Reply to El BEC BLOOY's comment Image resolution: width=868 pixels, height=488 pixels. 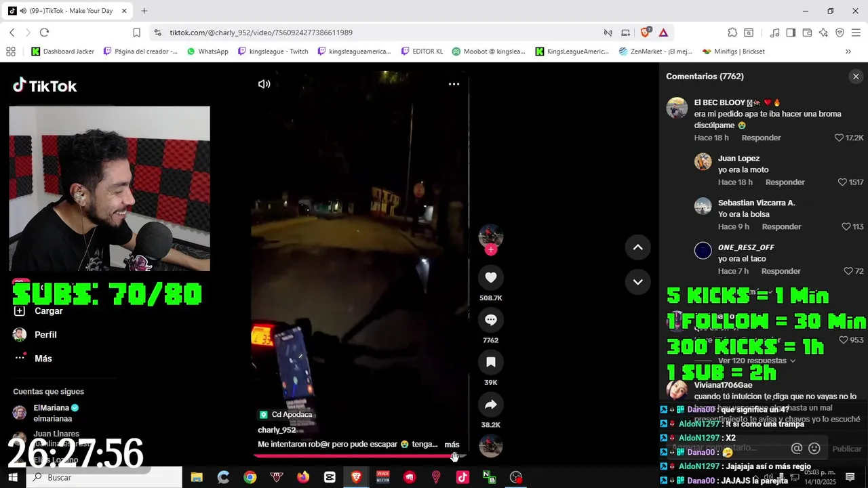point(761,138)
